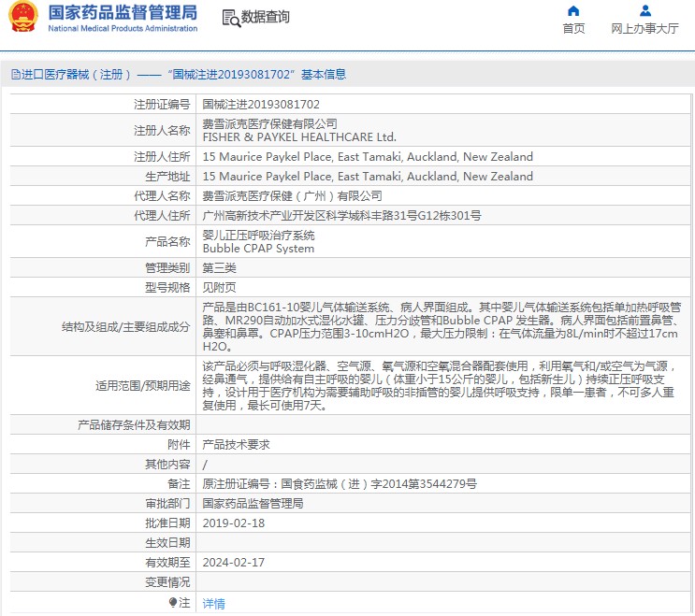Click the 其他内容 label

(x=167, y=465)
